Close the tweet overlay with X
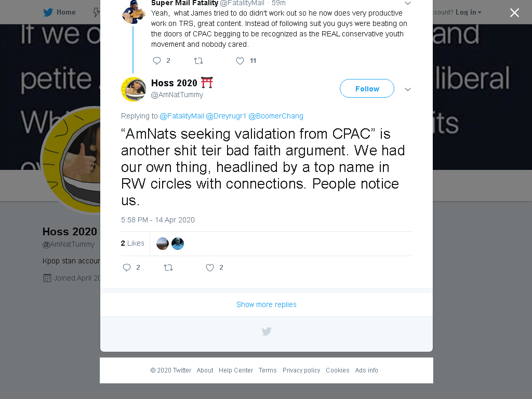532x399 pixels. coord(514,12)
